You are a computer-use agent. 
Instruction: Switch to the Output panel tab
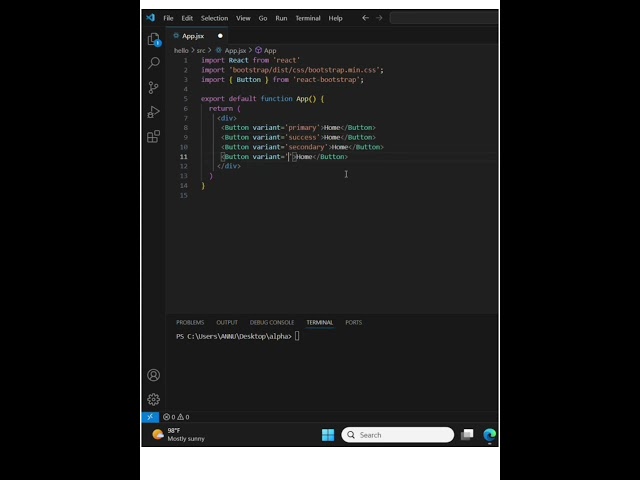[227, 322]
